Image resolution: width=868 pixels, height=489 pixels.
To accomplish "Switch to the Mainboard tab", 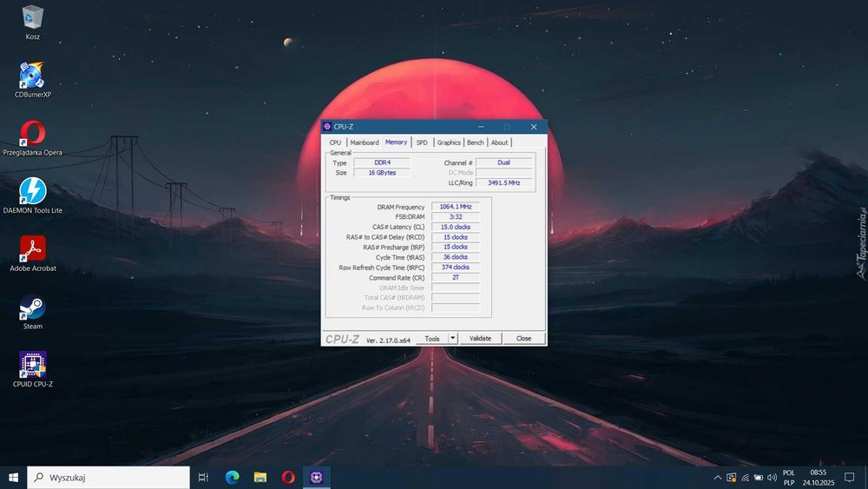I will (x=365, y=142).
